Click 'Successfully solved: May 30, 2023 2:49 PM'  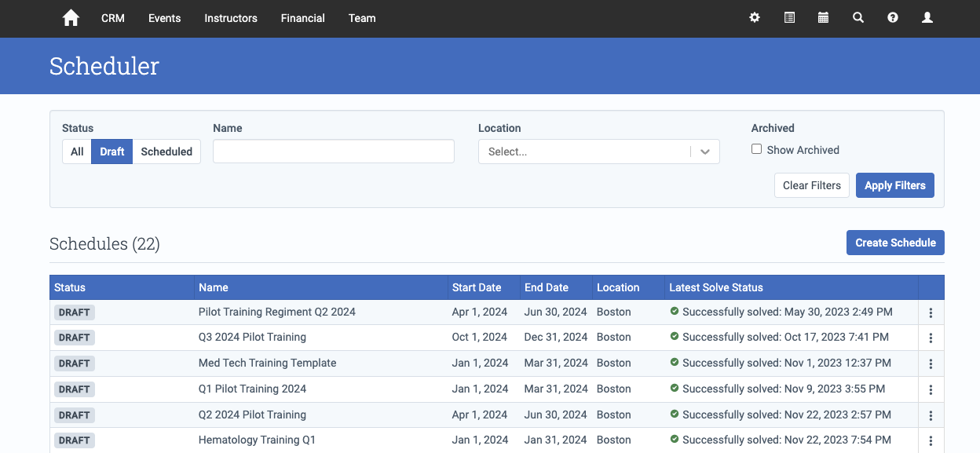(788, 312)
